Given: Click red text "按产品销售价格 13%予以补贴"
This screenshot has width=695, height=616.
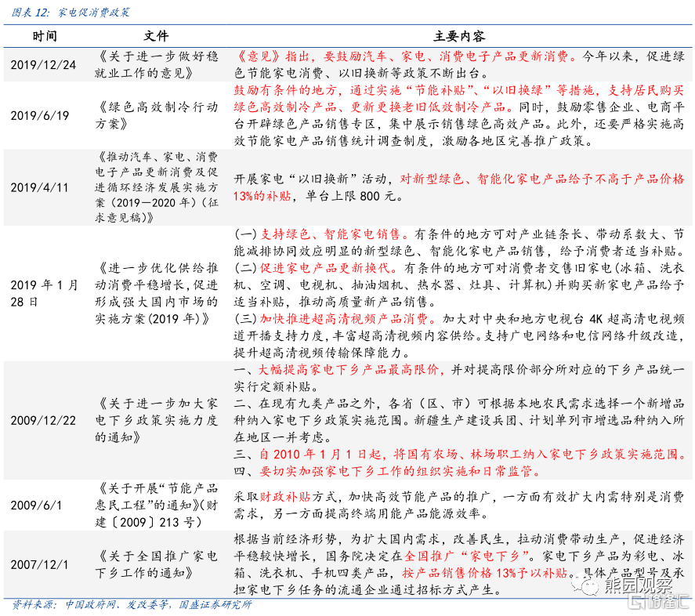Looking at the screenshot, I should (485, 573).
